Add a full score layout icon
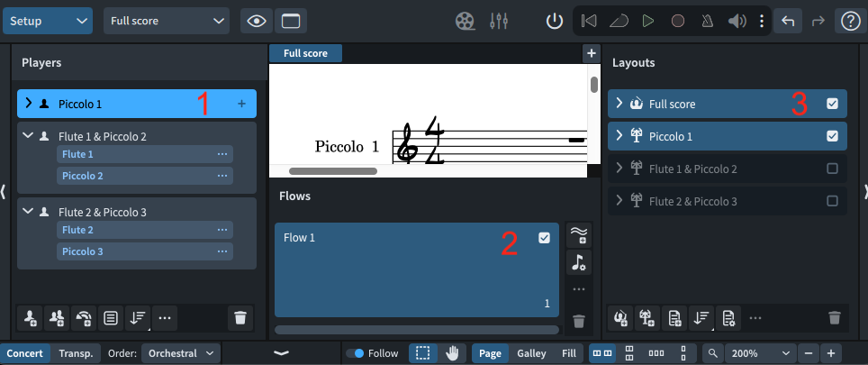This screenshot has height=365, width=868. coord(619,317)
